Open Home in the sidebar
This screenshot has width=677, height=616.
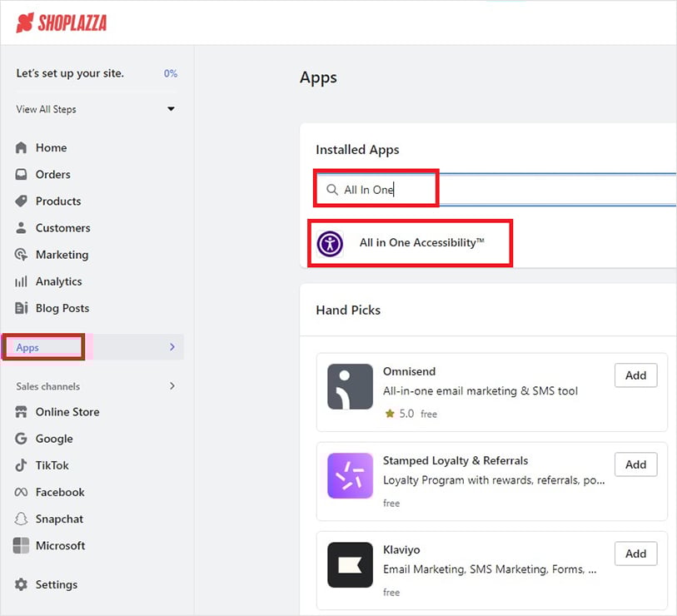click(52, 147)
